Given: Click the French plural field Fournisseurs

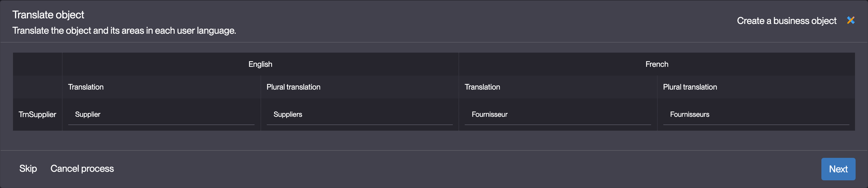Looking at the screenshot, I should pyautogui.click(x=756, y=114).
